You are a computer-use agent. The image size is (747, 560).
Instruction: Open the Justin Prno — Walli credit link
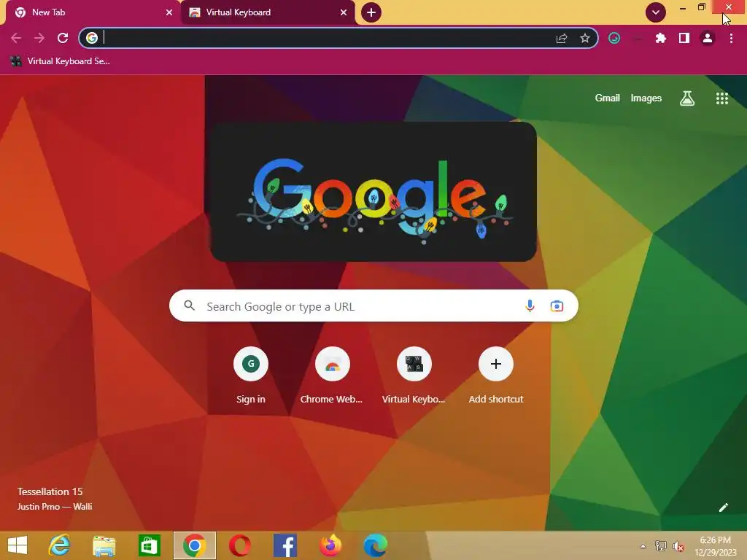55,507
